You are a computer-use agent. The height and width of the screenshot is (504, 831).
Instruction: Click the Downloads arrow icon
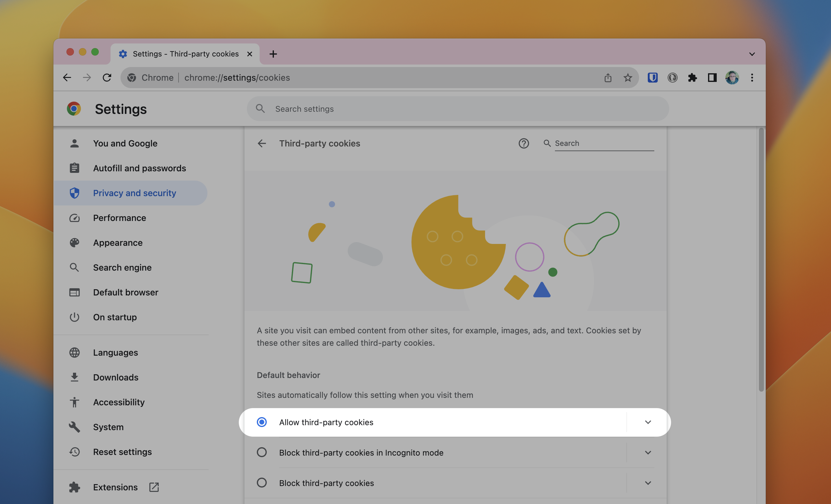pos(75,377)
